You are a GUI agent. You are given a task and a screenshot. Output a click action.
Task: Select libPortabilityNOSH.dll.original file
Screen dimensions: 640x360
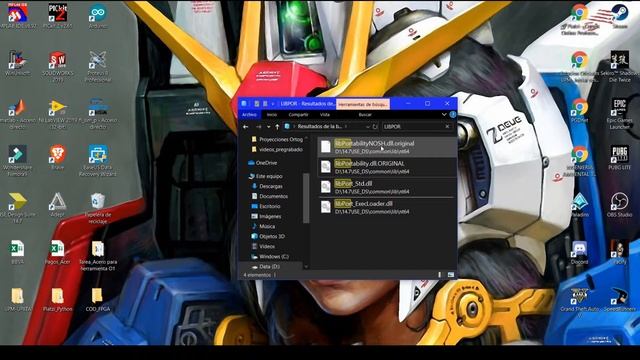pyautogui.click(x=387, y=147)
